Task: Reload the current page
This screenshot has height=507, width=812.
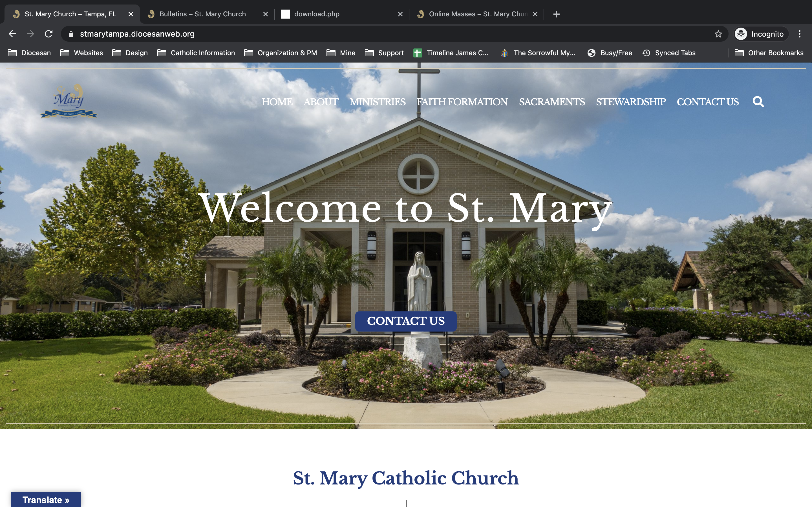Action: tap(49, 34)
